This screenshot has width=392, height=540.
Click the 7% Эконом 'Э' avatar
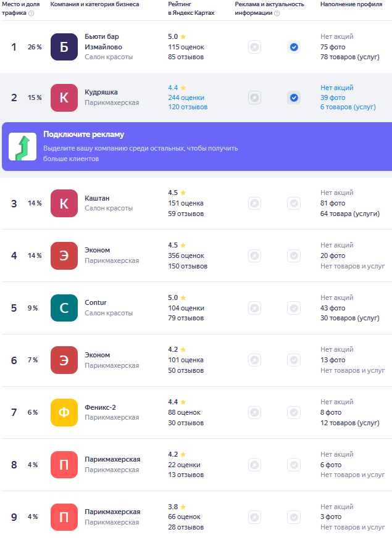coord(64,360)
